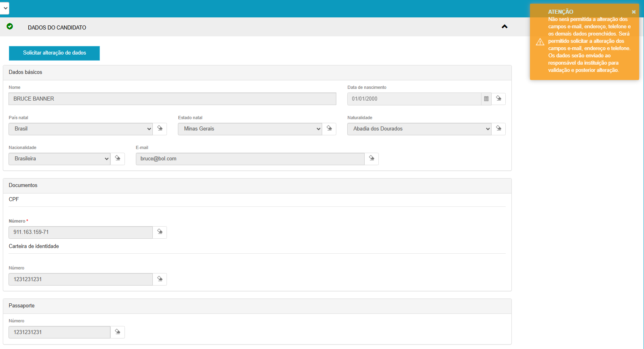The width and height of the screenshot is (644, 349).
Task: Click Solicitar alteração de dados button
Action: pyautogui.click(x=54, y=53)
